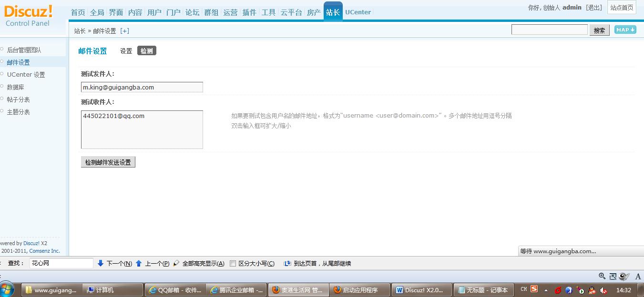644x297 pixels.
Task: Open 邮件设置 in the sidebar
Action: coord(18,62)
